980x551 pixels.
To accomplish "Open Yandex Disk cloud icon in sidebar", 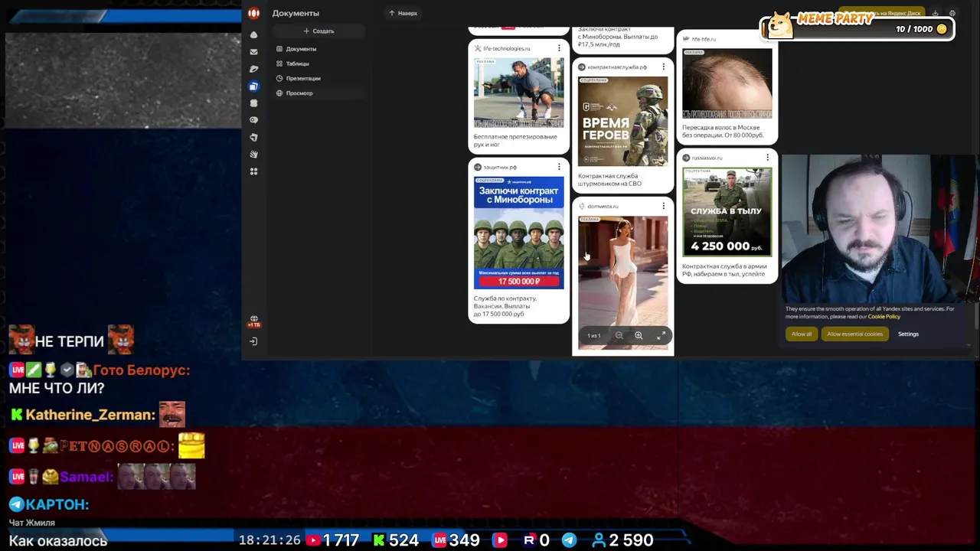I will [253, 35].
